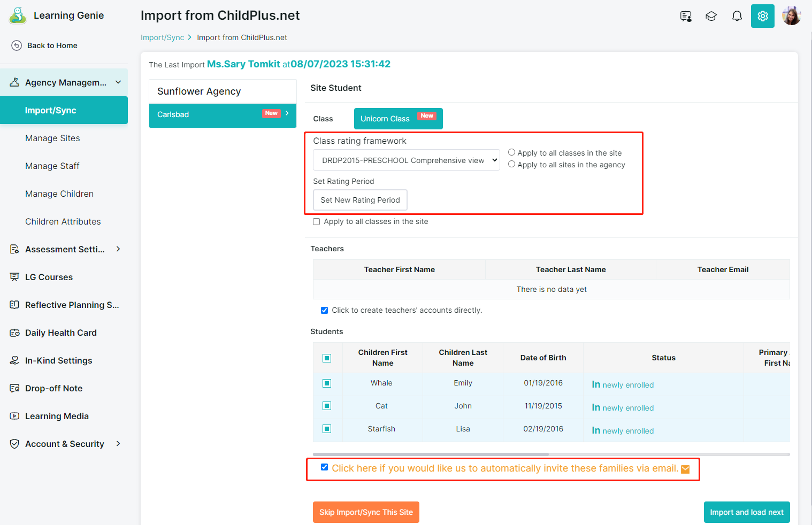This screenshot has height=525, width=812.
Task: Uncheck 'create teachers' accounts directly' checkbox
Action: pyautogui.click(x=324, y=310)
